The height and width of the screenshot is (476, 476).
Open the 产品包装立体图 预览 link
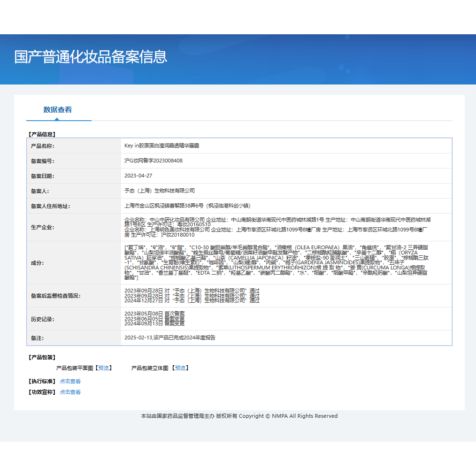pyautogui.click(x=180, y=368)
